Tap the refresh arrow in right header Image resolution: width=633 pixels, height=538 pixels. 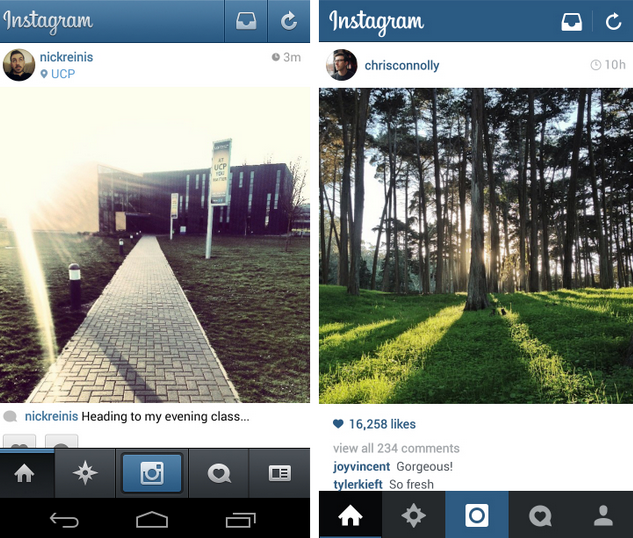(613, 21)
